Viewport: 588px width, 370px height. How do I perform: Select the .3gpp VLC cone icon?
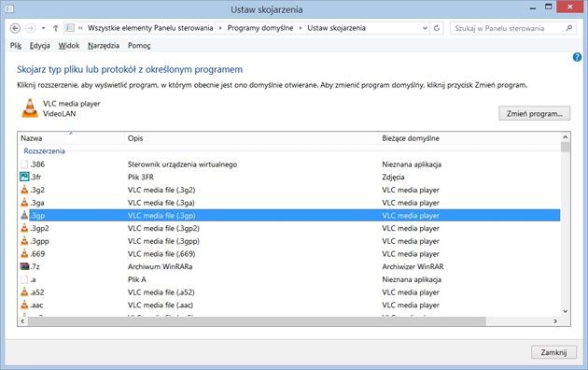pyautogui.click(x=24, y=241)
